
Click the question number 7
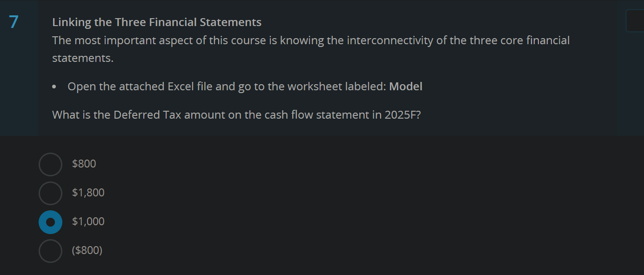click(x=13, y=20)
